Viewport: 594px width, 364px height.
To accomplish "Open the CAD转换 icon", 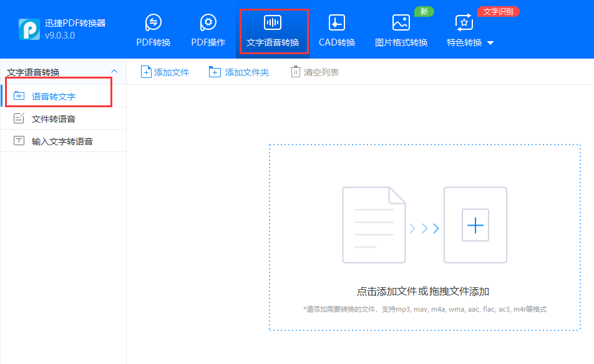I will coord(337,23).
